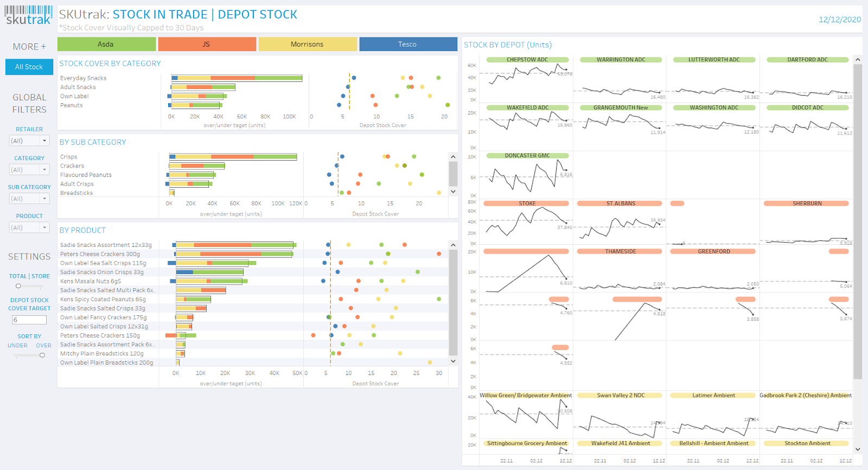Click up arrow of depot panel scrollbar
The image size is (868, 470).
click(858, 59)
